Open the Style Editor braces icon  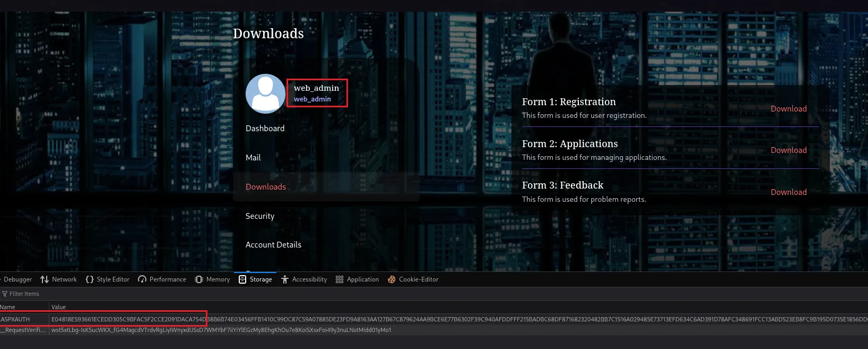click(x=90, y=279)
